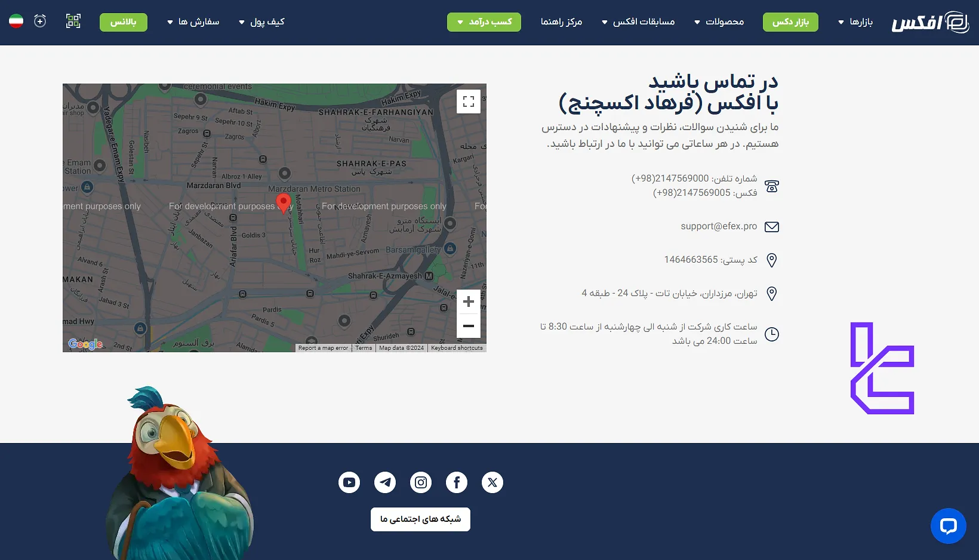Open the کیف پول dropdown
Screen dimensions: 979x560
coord(261,22)
